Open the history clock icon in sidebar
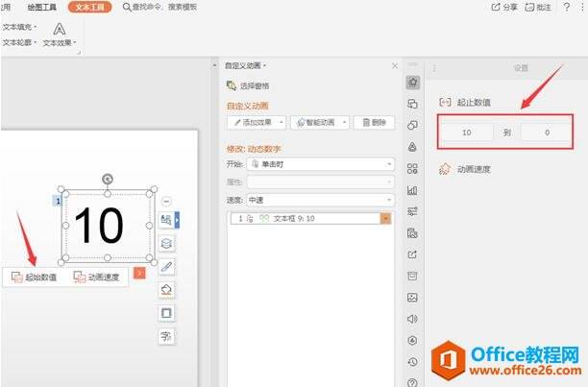 412,362
